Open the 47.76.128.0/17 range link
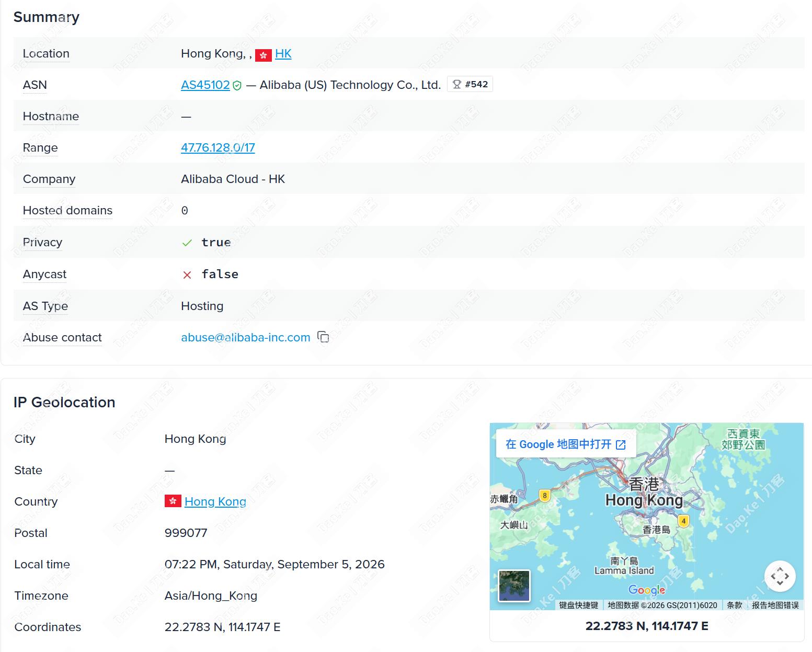The width and height of the screenshot is (812, 652). [x=218, y=147]
